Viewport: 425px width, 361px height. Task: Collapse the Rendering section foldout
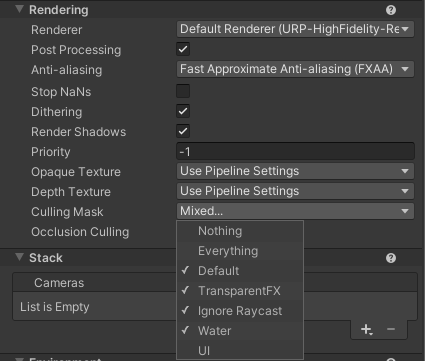coord(20,9)
